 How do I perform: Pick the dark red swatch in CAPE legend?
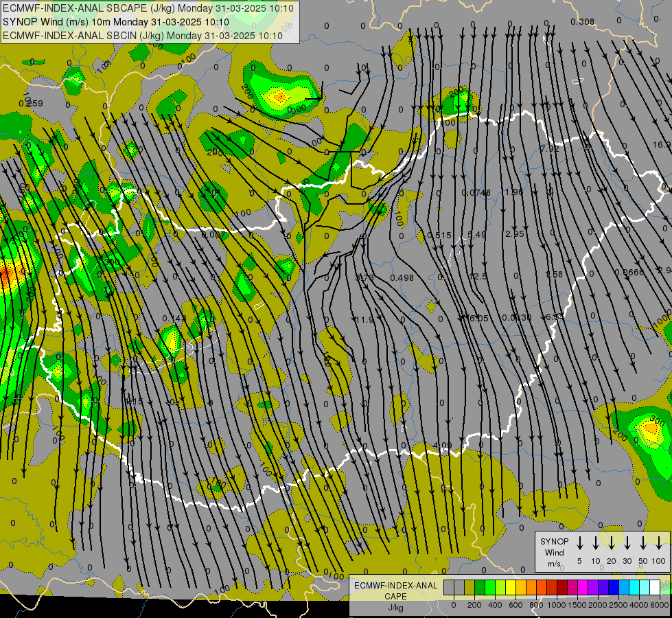tap(562, 588)
